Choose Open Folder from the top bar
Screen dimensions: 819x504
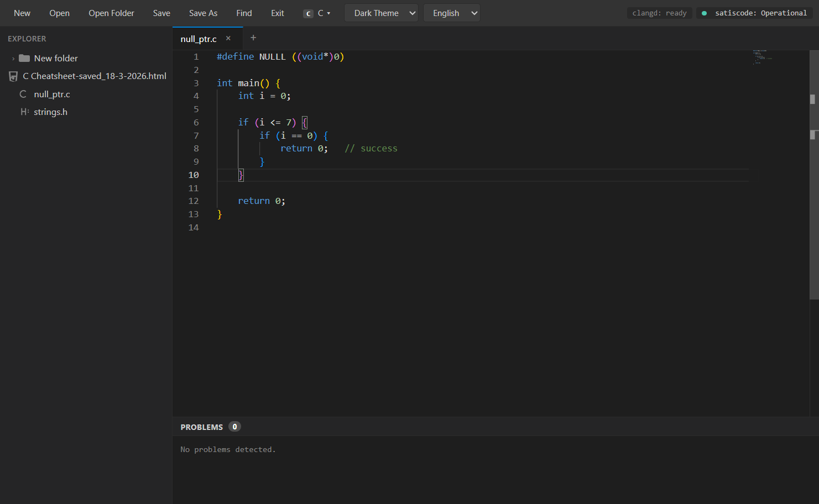pos(111,13)
